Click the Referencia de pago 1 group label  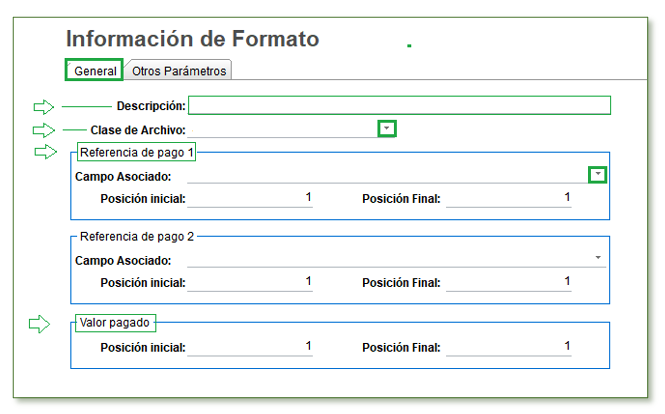(137, 152)
